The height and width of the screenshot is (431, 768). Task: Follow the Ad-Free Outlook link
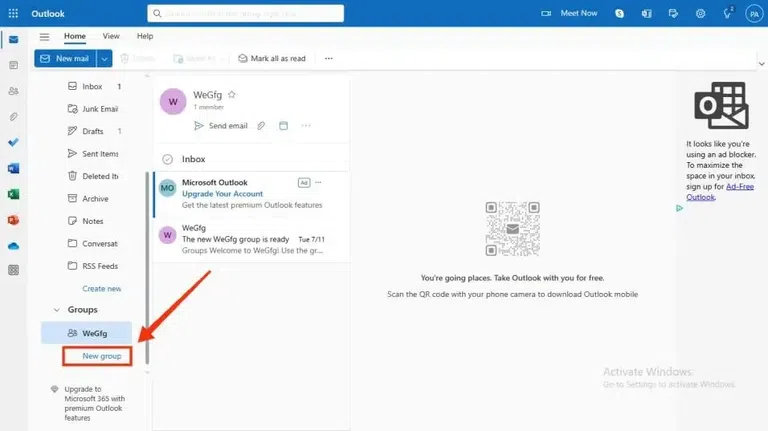[x=720, y=192]
